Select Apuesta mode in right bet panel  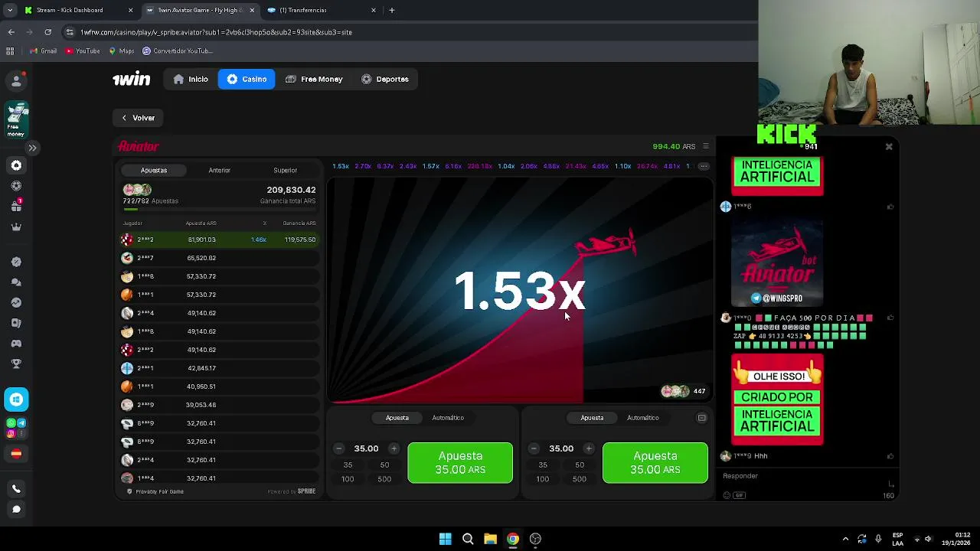click(x=592, y=418)
